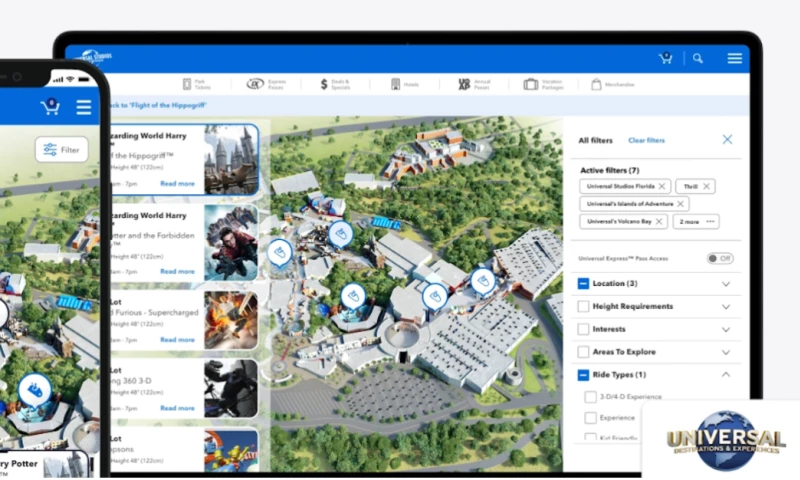Toggle the Ride Types checkbox
The width and height of the screenshot is (800, 480).
coord(583,375)
